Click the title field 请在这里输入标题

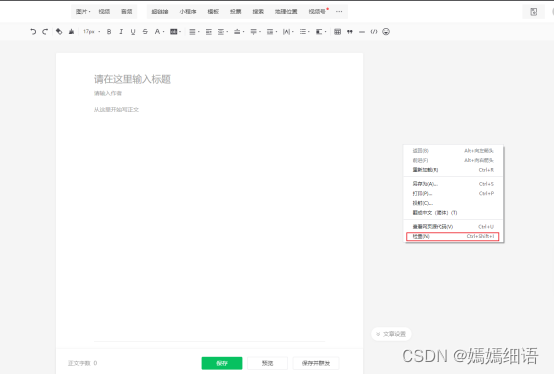pos(132,79)
